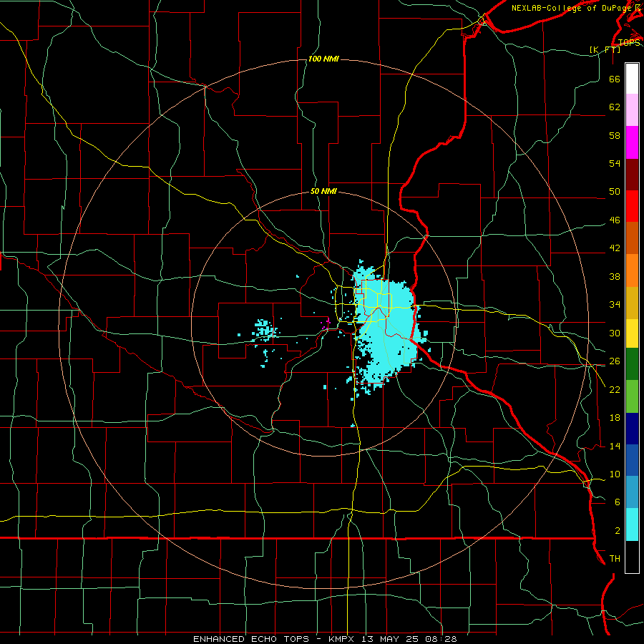
Task: Pick the dark red legend swatch
Action: 632,175
